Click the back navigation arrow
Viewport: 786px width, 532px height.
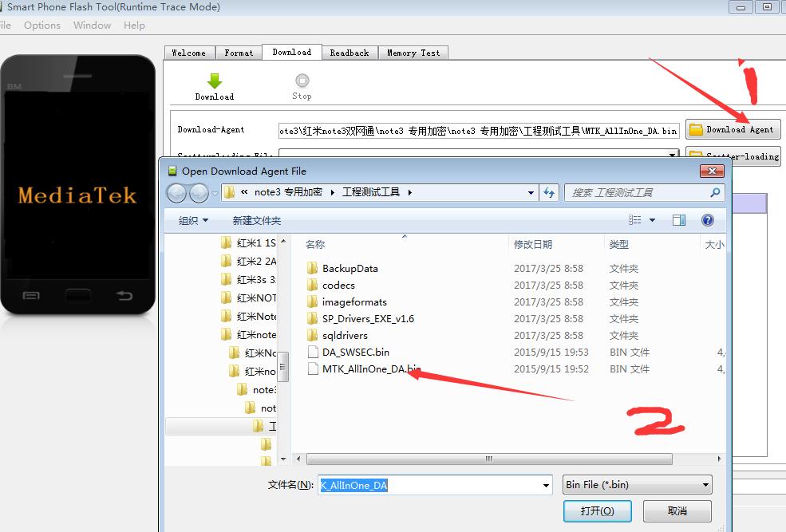coord(176,192)
